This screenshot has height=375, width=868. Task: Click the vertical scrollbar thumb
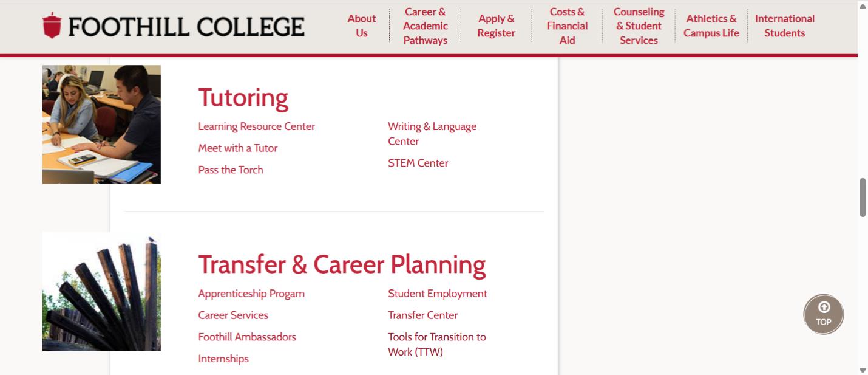click(863, 198)
